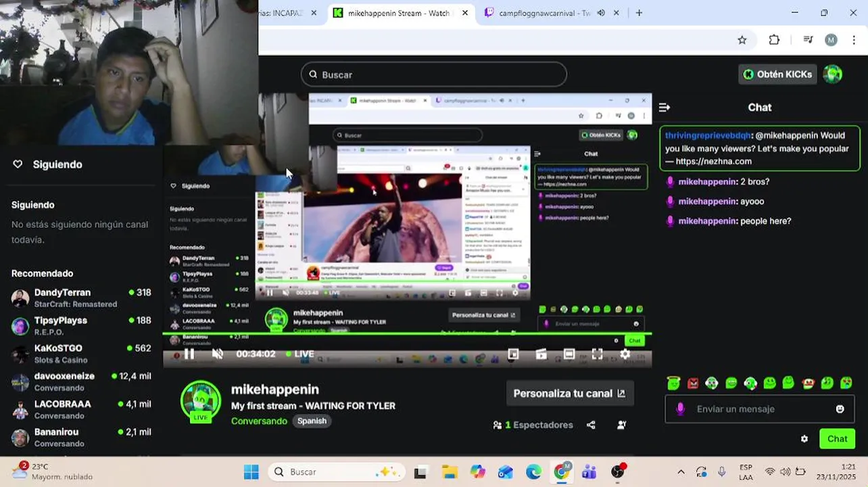Create a clip from the stream

(x=541, y=354)
